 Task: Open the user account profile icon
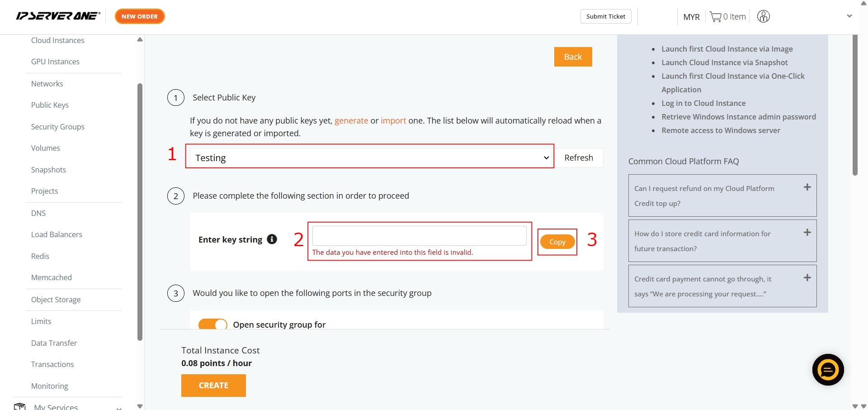pos(763,17)
